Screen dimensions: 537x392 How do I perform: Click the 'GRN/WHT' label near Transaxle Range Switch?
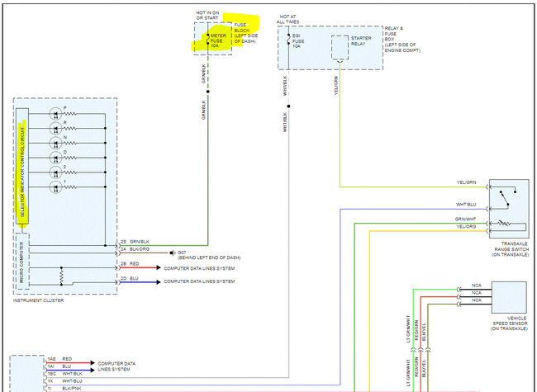[465, 219]
